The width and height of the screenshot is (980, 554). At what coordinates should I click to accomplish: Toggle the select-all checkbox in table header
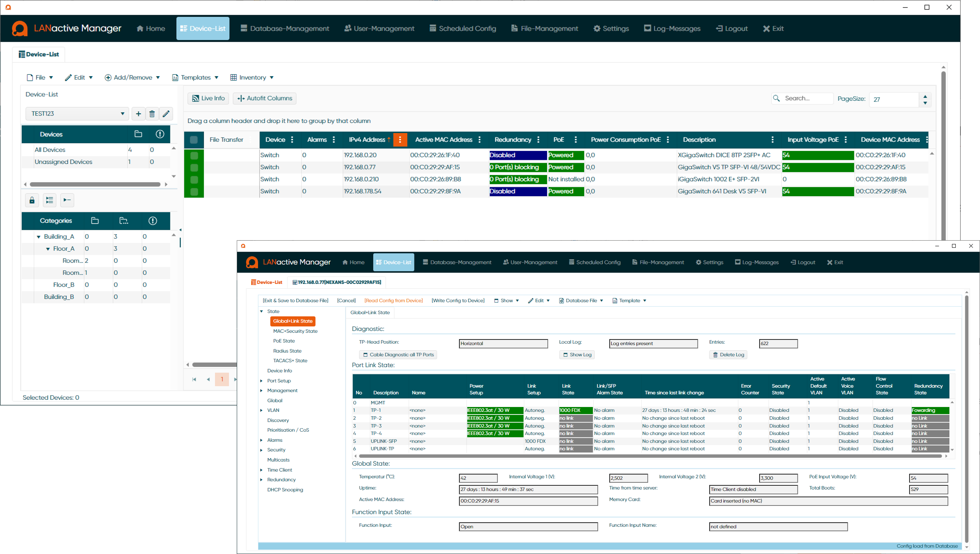[194, 140]
